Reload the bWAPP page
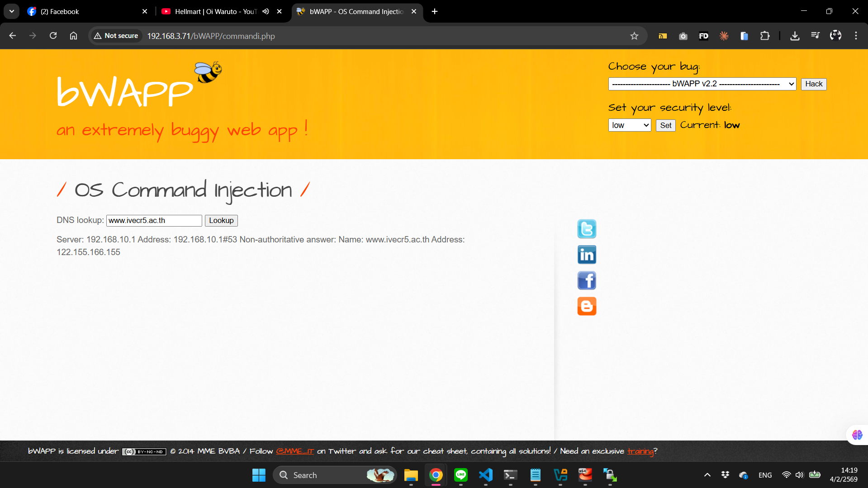868x488 pixels. 53,36
